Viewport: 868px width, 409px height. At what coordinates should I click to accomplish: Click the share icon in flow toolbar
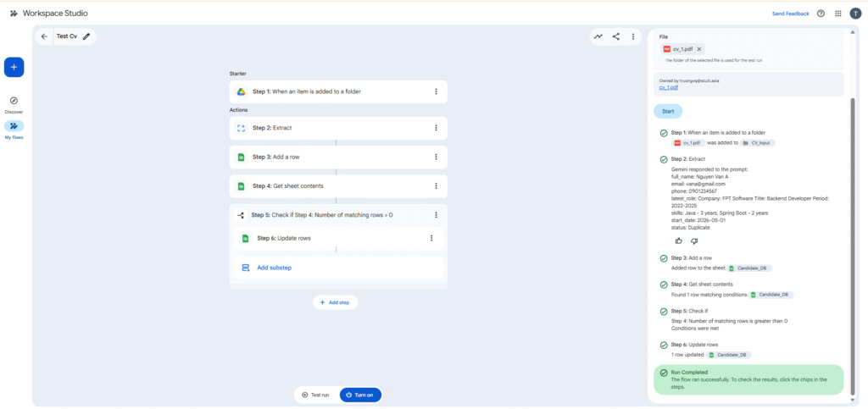[x=616, y=36]
